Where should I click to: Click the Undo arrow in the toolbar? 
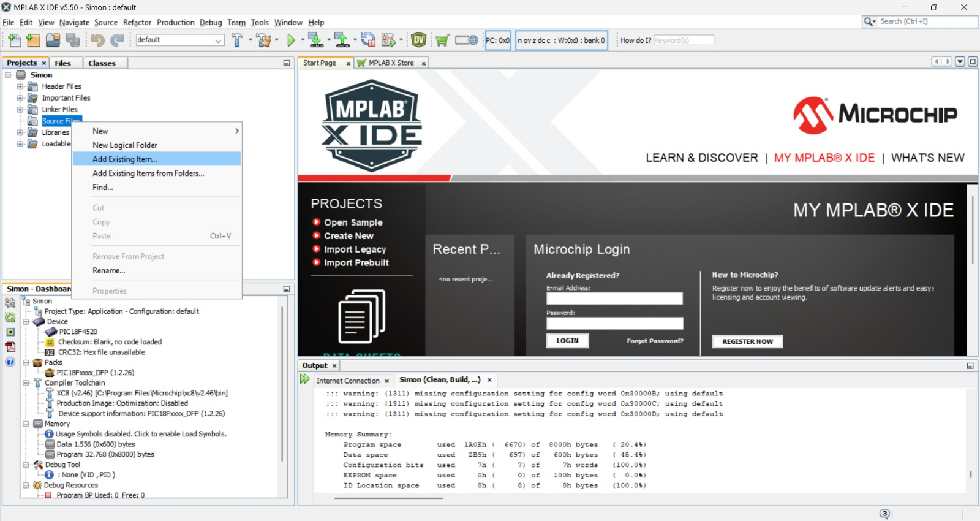pyautogui.click(x=97, y=40)
